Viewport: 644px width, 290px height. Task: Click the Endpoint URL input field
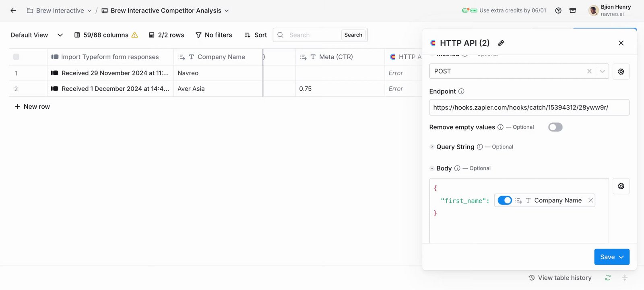[529, 108]
